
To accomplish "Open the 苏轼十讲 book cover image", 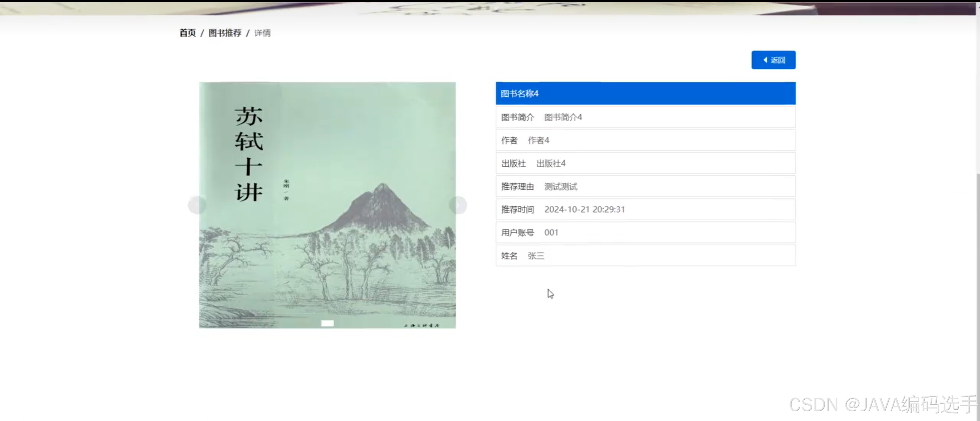I will coord(327,205).
